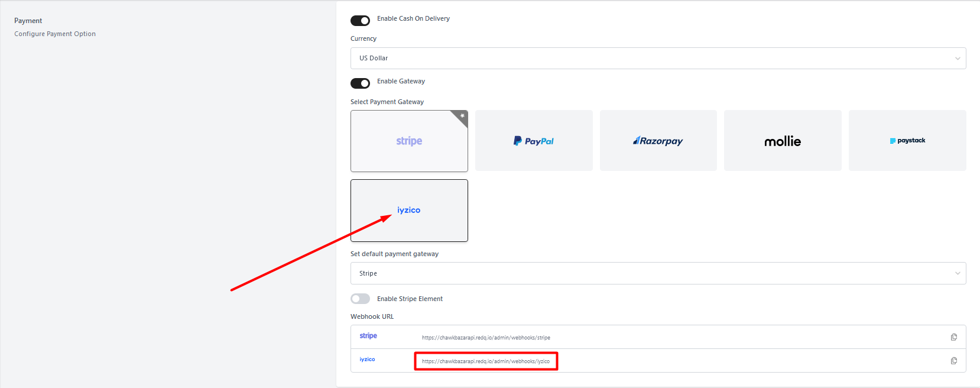980x388 pixels.
Task: Select the Stripe payment gateway card
Action: click(x=409, y=141)
